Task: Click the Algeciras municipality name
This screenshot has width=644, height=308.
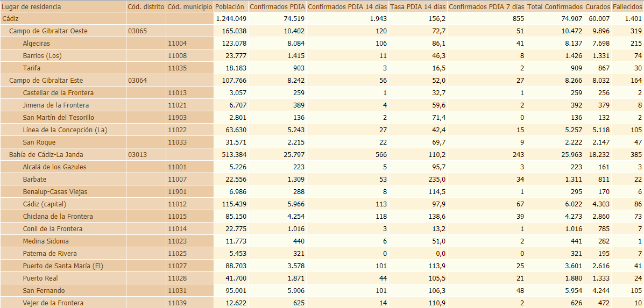Action: point(37,44)
